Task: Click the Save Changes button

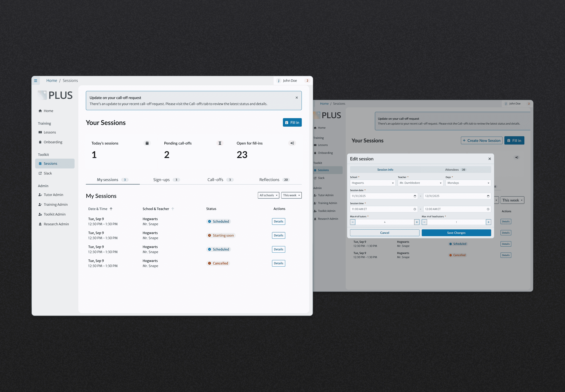Action: (x=456, y=233)
